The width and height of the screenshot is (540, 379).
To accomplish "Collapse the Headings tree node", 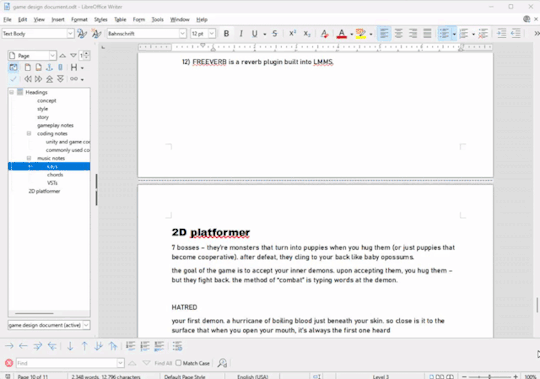I will [x=11, y=92].
